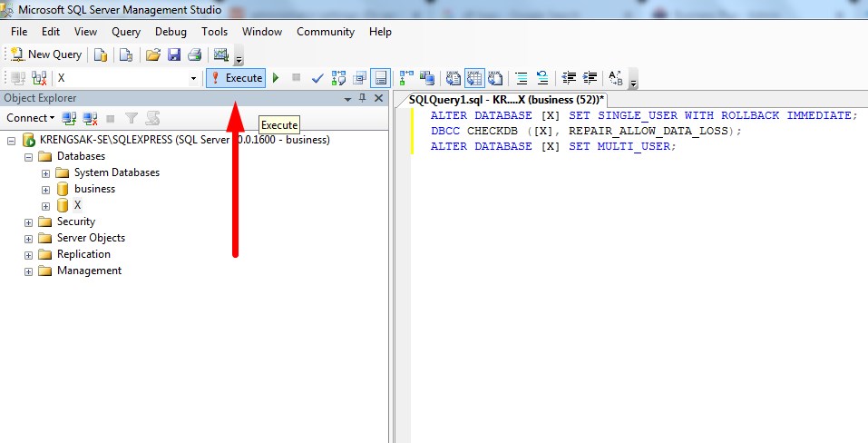Click the SET MULTI_USER line in the editor
Image resolution: width=868 pixels, height=443 pixels.
coord(553,147)
